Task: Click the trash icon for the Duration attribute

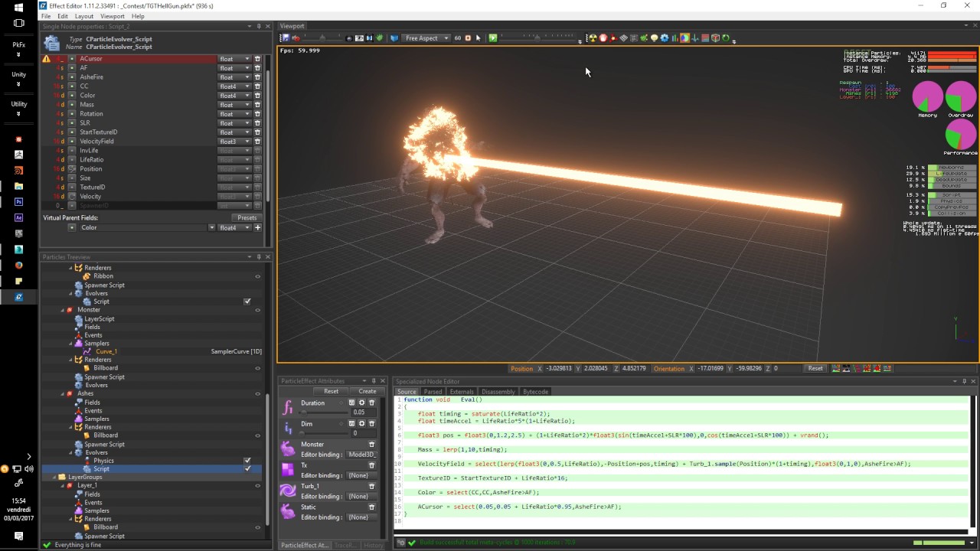Action: (x=372, y=403)
